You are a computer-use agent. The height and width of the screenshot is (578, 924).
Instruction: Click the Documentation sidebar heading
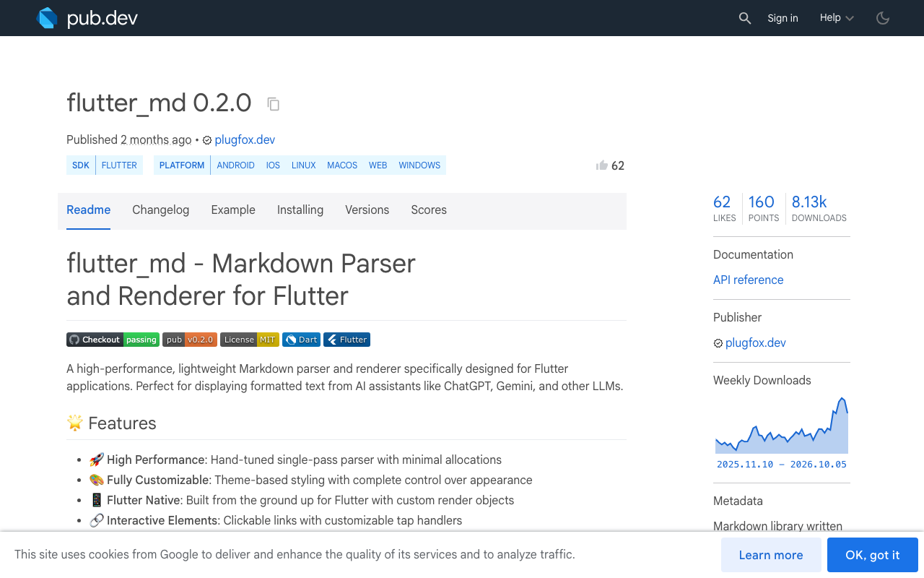pyautogui.click(x=753, y=255)
